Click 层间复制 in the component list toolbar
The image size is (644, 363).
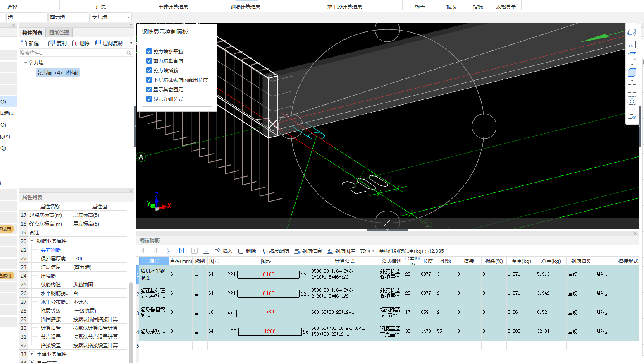(x=109, y=43)
